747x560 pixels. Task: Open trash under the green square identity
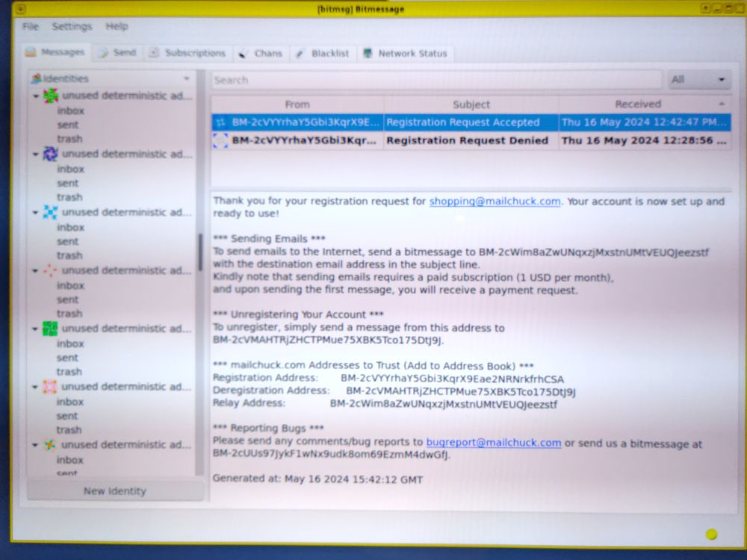pyautogui.click(x=69, y=372)
